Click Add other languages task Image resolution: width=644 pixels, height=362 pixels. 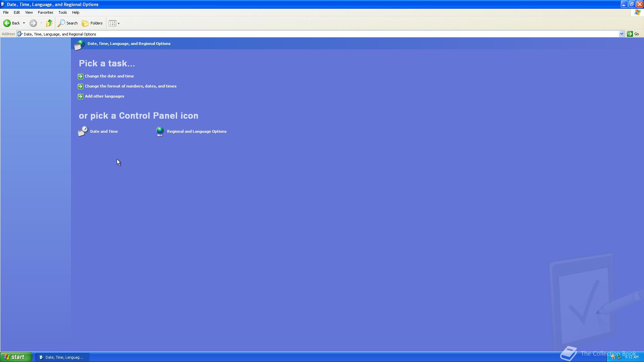(104, 96)
